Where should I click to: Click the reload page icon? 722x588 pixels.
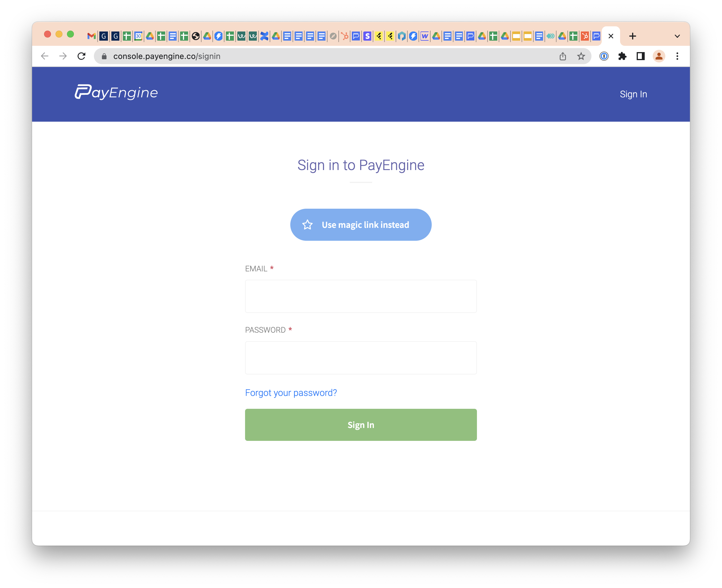81,56
